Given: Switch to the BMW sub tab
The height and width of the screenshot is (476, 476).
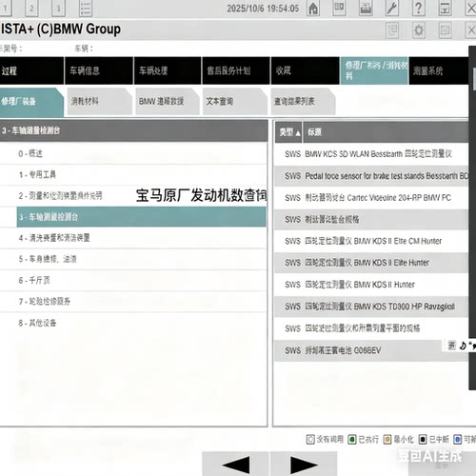Looking at the screenshot, I should pos(168,102).
